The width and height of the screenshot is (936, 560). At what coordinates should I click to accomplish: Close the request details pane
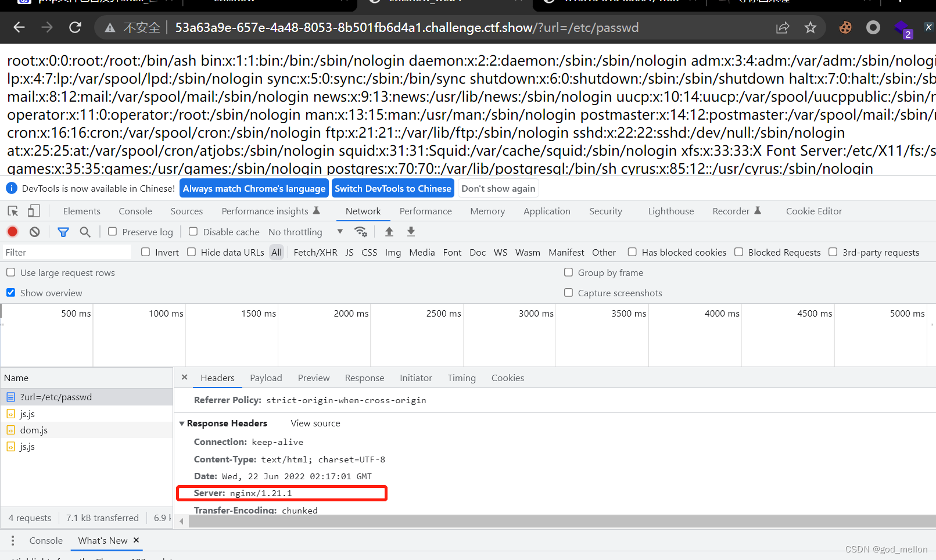184,378
